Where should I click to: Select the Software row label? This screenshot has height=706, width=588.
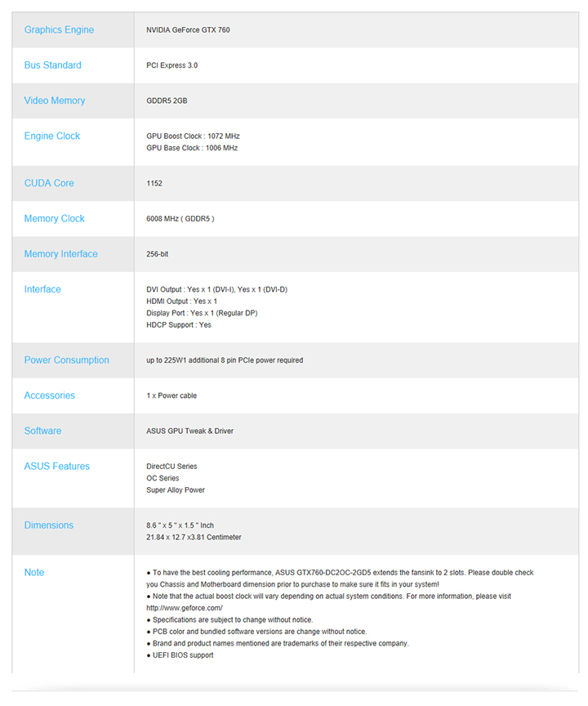tap(42, 431)
